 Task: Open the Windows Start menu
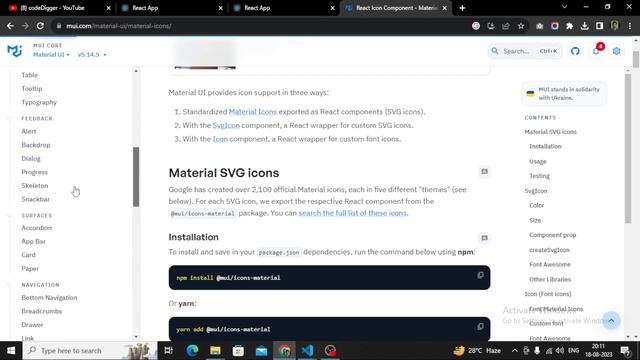(11, 351)
